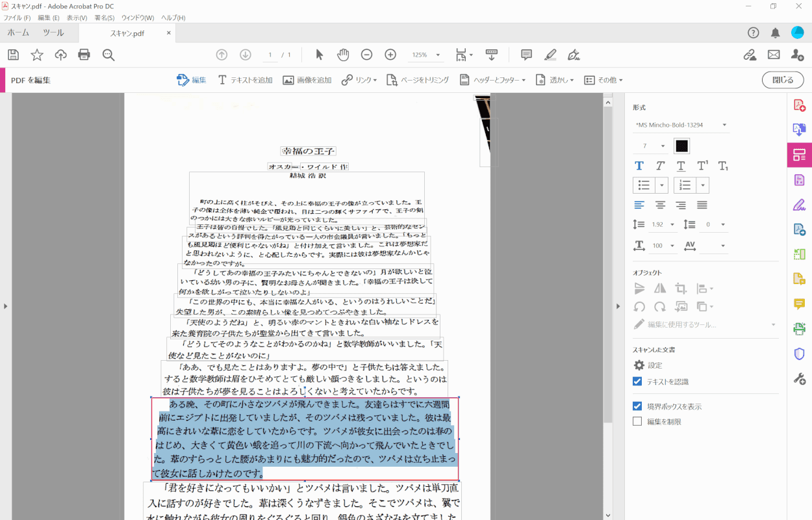
Task: Click 画像を追加 button
Action: pos(307,80)
